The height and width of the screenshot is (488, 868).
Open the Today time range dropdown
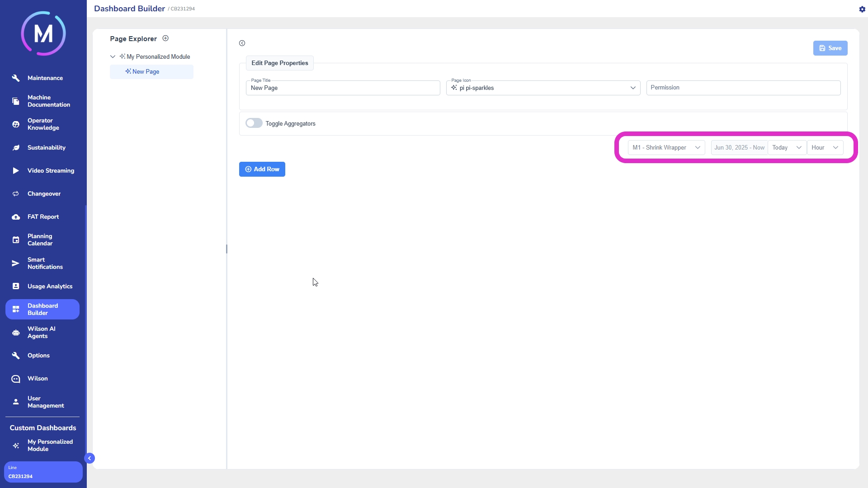point(787,148)
